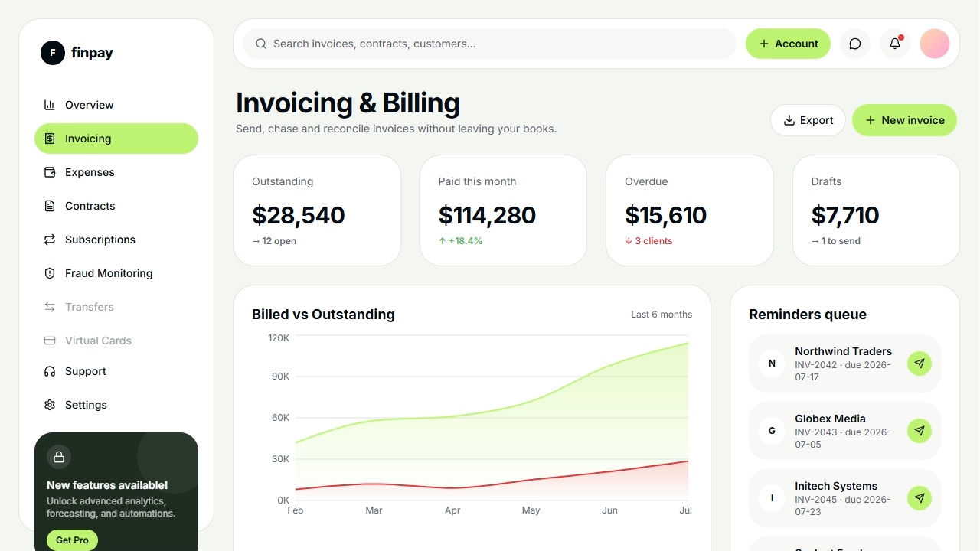Click the search magnifier icon
Screen dimensions: 980x551
(261, 44)
